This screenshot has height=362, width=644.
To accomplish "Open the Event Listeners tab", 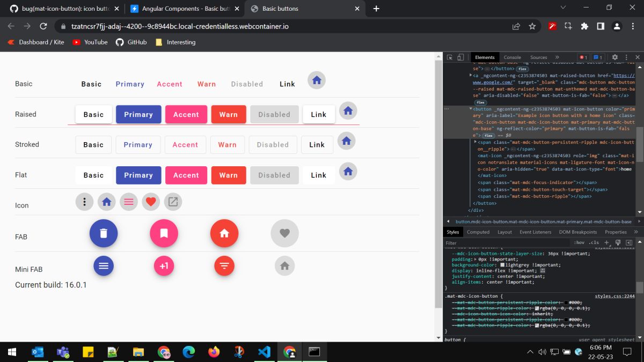I will point(535,232).
